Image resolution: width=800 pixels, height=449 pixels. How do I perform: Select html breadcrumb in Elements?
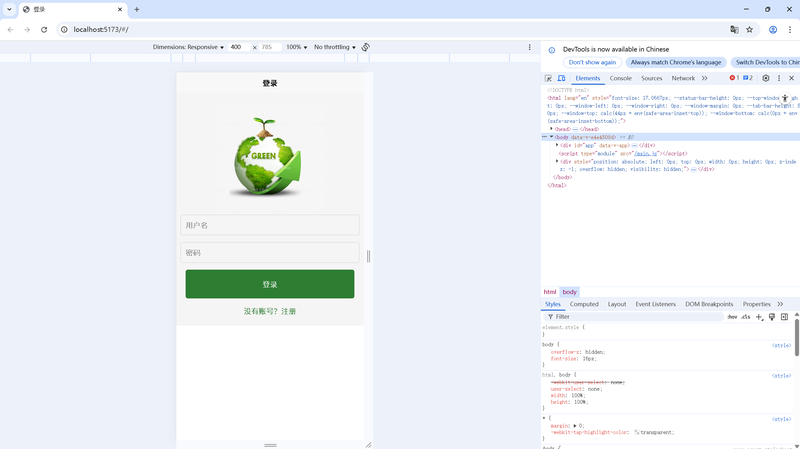(549, 292)
